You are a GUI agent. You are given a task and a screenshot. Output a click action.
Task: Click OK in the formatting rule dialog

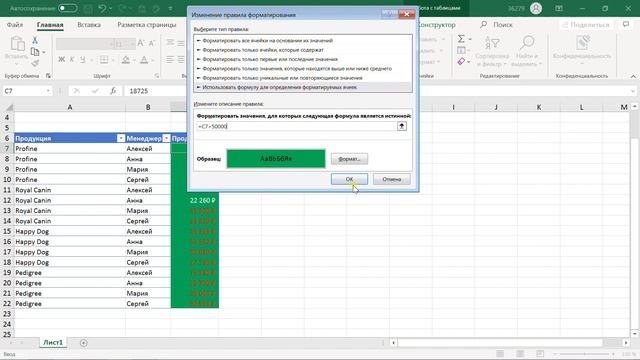pos(349,179)
